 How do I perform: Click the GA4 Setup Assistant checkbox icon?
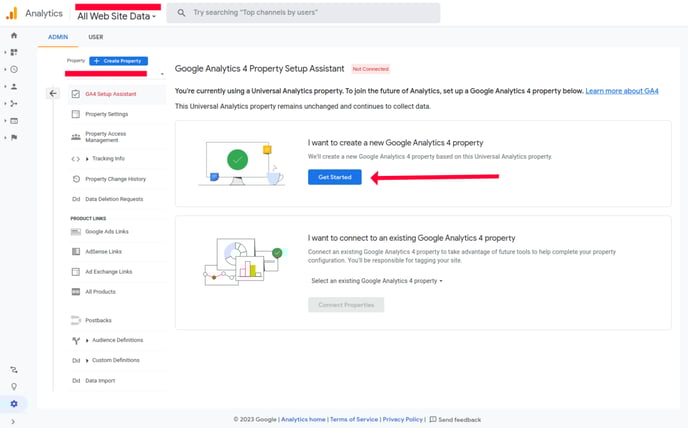tap(75, 94)
